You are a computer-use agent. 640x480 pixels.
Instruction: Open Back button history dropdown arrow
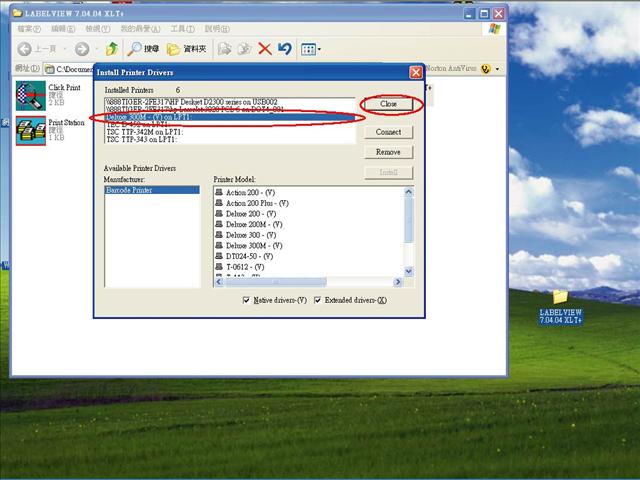click(x=65, y=49)
